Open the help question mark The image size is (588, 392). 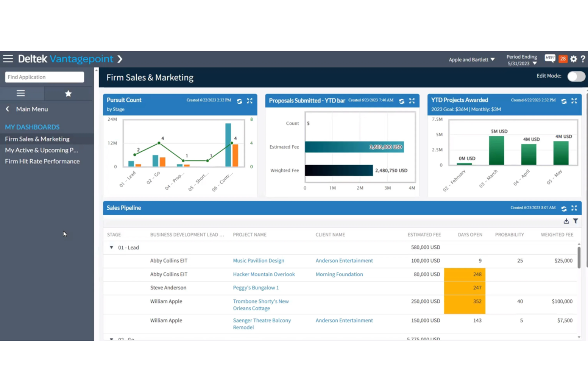583,59
